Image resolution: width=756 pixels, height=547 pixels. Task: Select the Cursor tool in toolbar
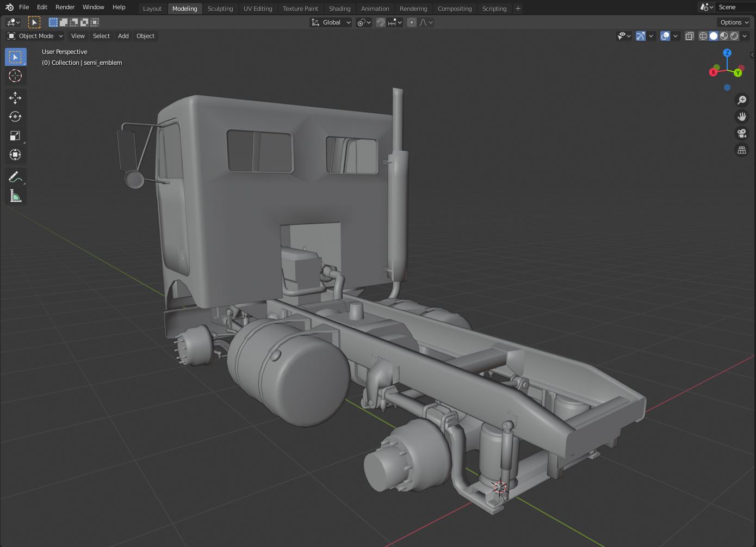click(x=15, y=76)
